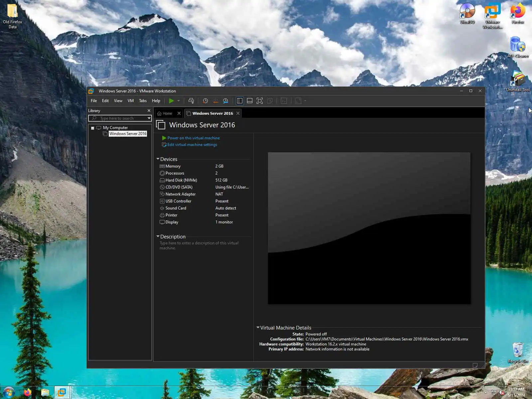The height and width of the screenshot is (399, 532).
Task: Click the revert to snapshot toolbar icon
Action: 215,101
